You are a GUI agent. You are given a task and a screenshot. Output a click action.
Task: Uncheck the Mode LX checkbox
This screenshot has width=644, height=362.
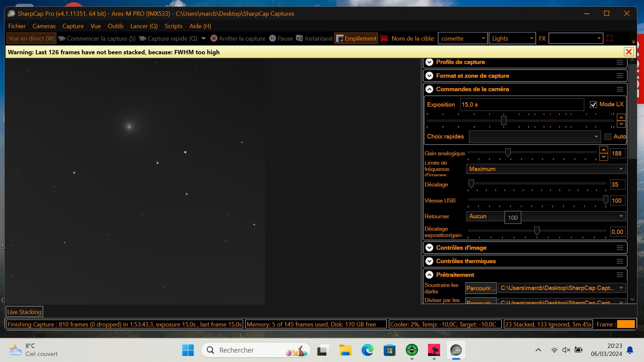(x=593, y=105)
